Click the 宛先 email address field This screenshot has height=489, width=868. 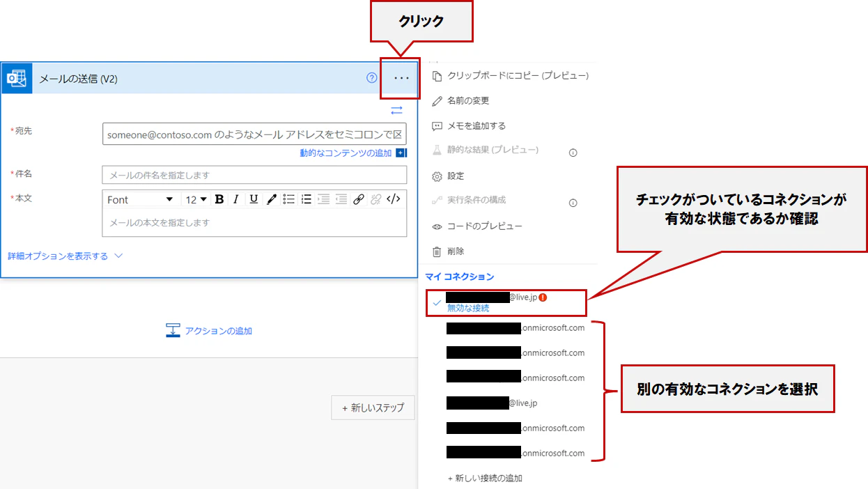tap(254, 134)
